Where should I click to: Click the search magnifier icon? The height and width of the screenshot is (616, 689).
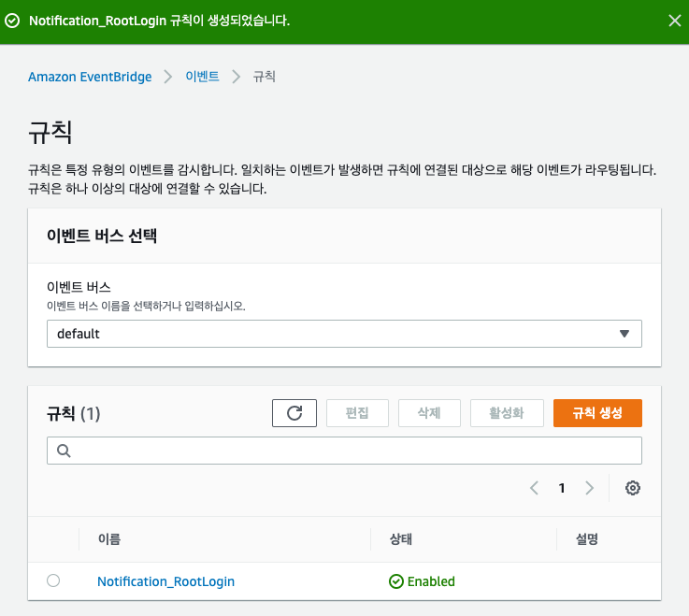[64, 451]
